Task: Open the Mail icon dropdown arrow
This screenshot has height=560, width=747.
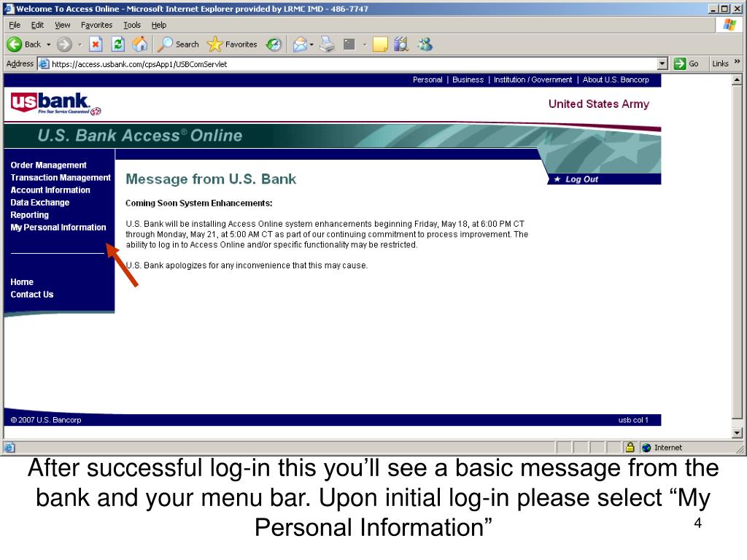Action: pyautogui.click(x=311, y=44)
